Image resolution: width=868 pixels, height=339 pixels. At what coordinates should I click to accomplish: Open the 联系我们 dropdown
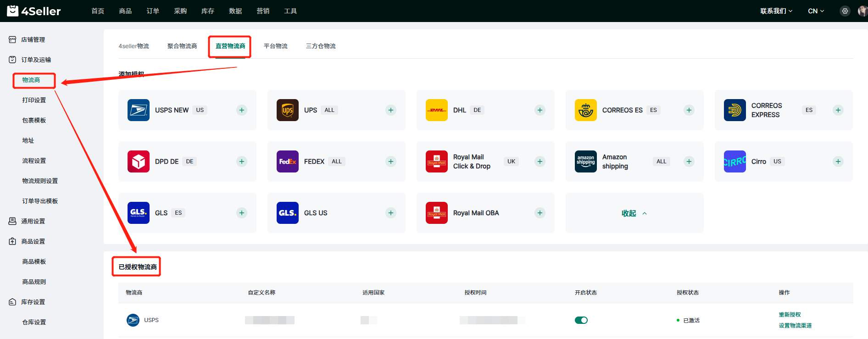tap(776, 11)
